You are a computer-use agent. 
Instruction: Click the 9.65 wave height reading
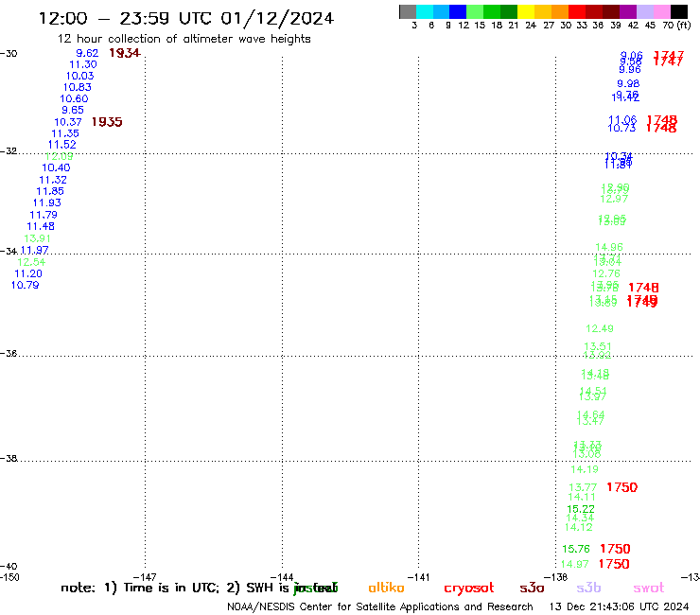(73, 110)
